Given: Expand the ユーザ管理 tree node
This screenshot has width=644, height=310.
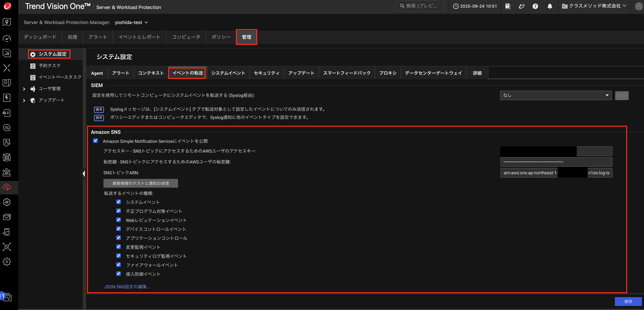Looking at the screenshot, I should coord(24,89).
